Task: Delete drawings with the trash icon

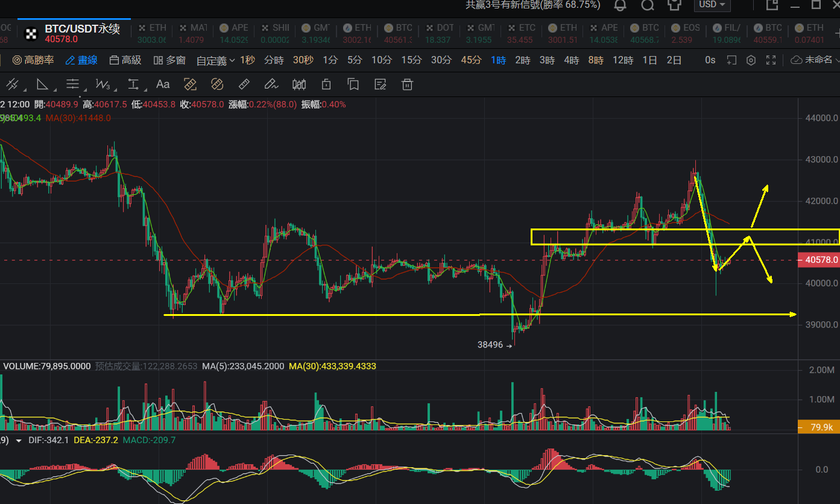Action: click(x=408, y=84)
